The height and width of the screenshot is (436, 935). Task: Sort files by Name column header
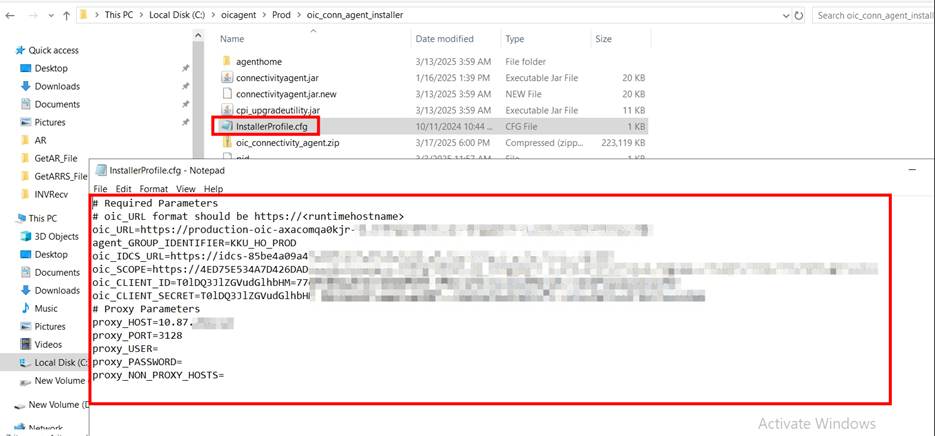click(232, 39)
